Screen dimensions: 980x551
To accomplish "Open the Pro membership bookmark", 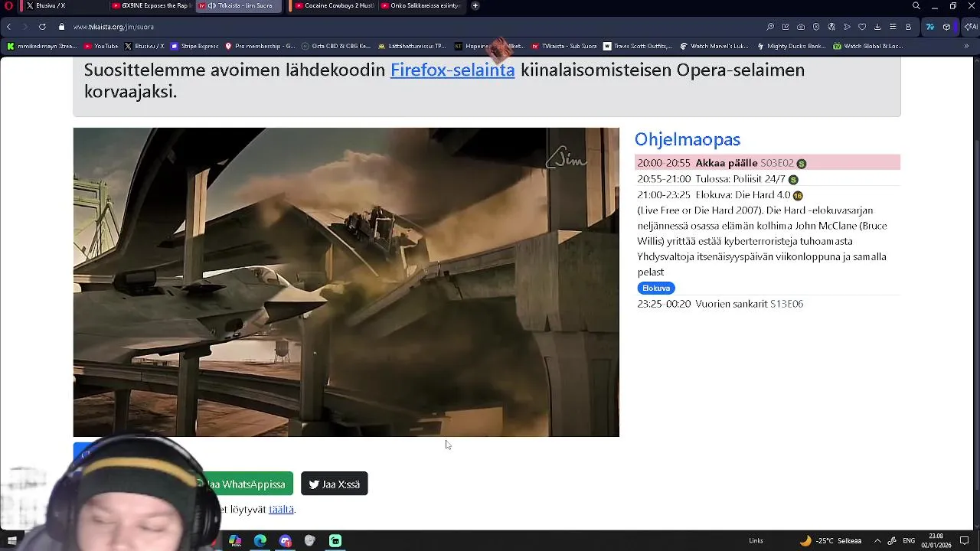I will tap(260, 46).
